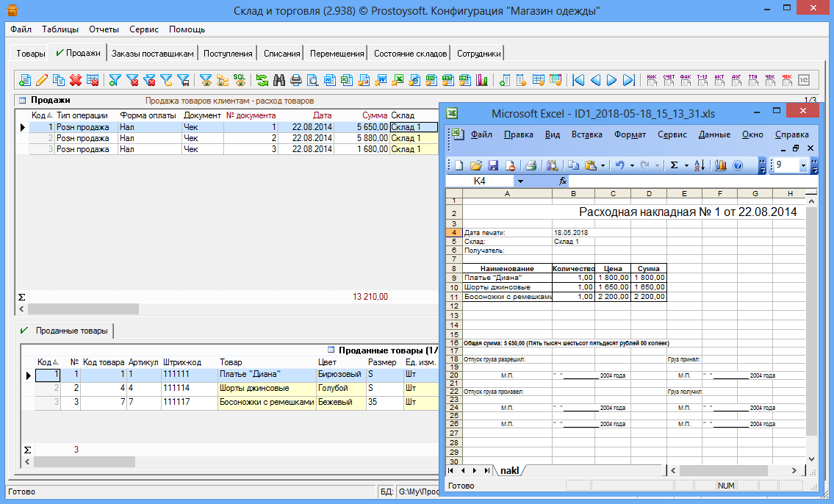Click the CSV export icon
834x504 pixels.
pyautogui.click(x=431, y=80)
